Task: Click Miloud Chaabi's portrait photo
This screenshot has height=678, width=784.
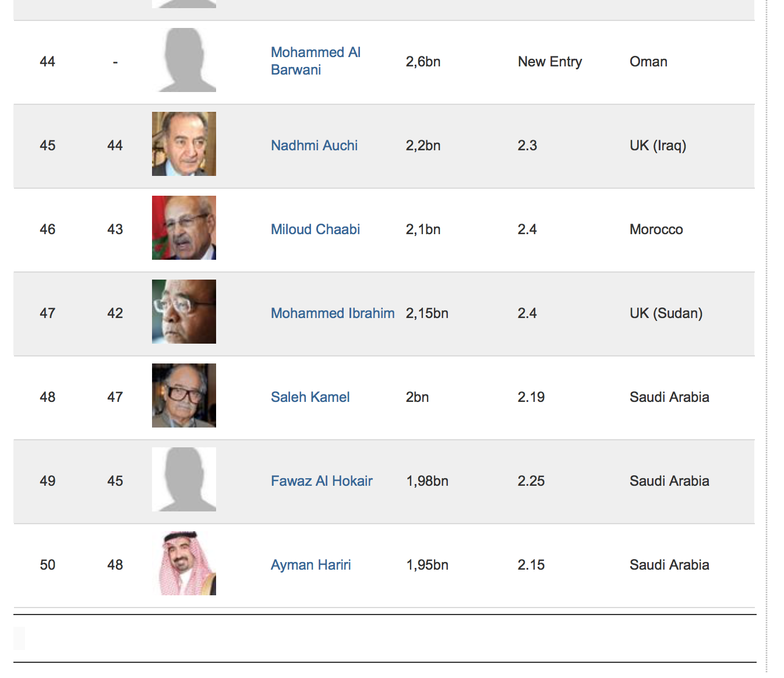Action: [184, 228]
